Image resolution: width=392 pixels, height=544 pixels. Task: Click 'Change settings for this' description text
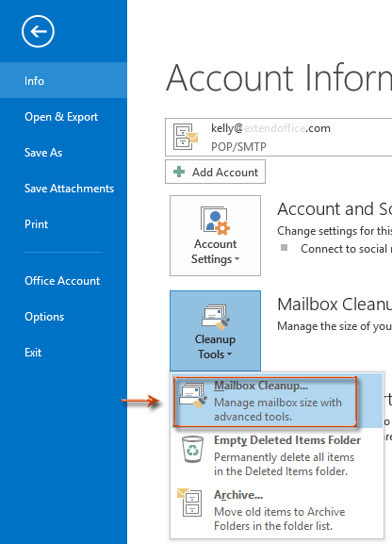point(335,231)
